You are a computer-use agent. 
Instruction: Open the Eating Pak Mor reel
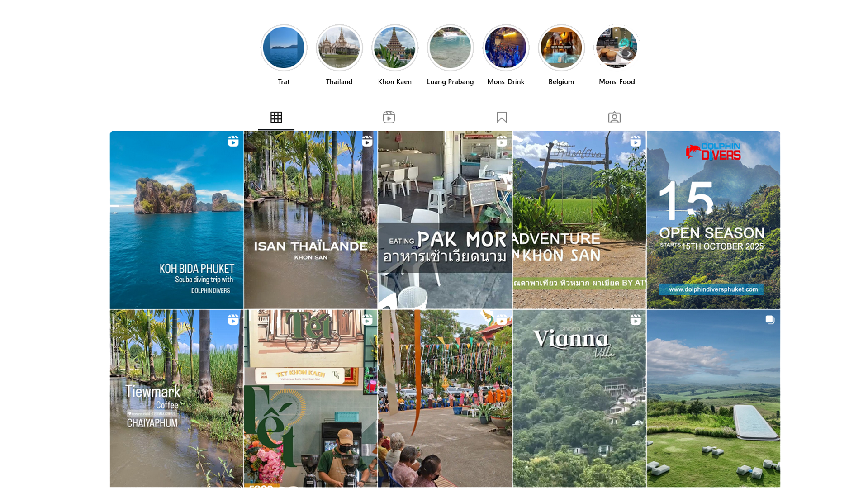pos(445,220)
